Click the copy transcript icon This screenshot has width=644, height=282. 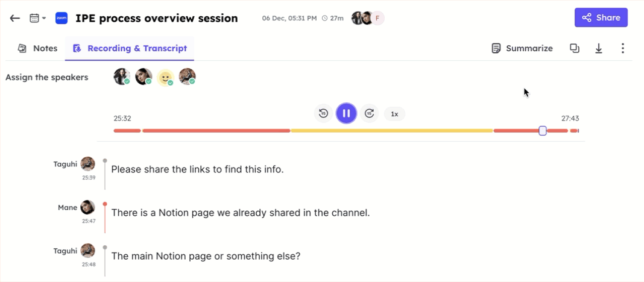coord(575,48)
